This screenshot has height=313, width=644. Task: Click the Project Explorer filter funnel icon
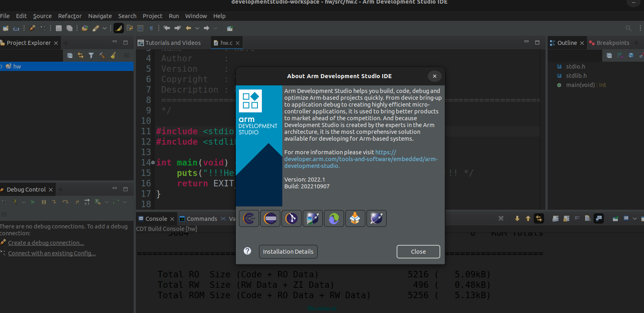pos(91,56)
